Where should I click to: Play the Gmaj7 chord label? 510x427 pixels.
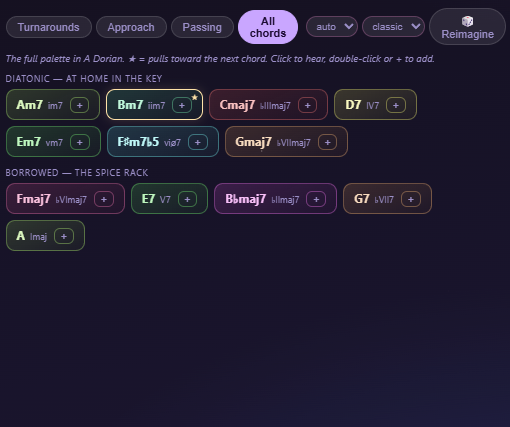(253, 142)
